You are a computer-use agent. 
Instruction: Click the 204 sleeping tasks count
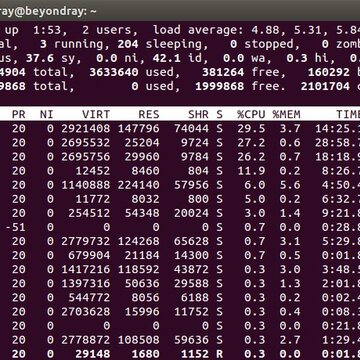pyautogui.click(x=128, y=44)
